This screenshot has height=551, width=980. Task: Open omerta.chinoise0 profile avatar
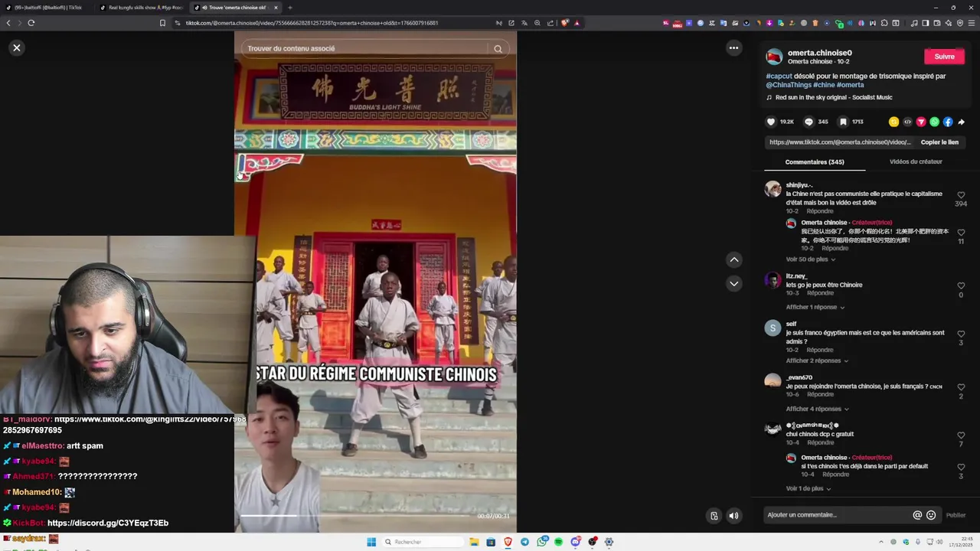(x=774, y=57)
